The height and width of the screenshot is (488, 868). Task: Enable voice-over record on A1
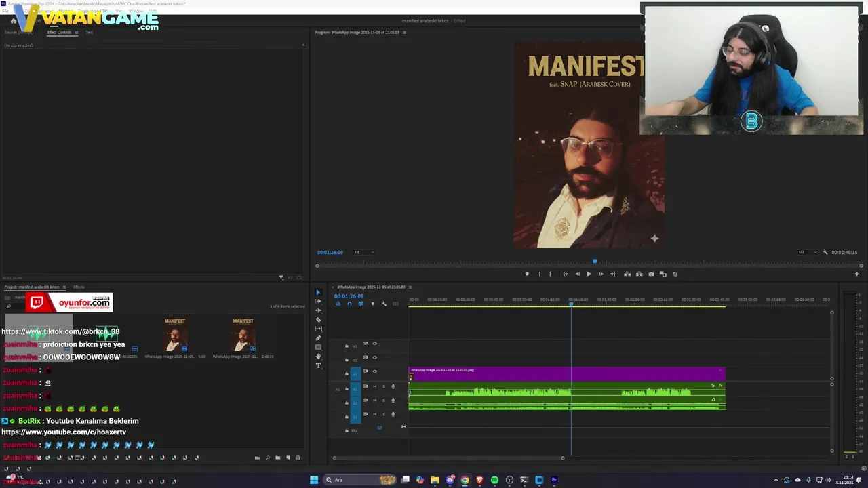[x=393, y=386]
